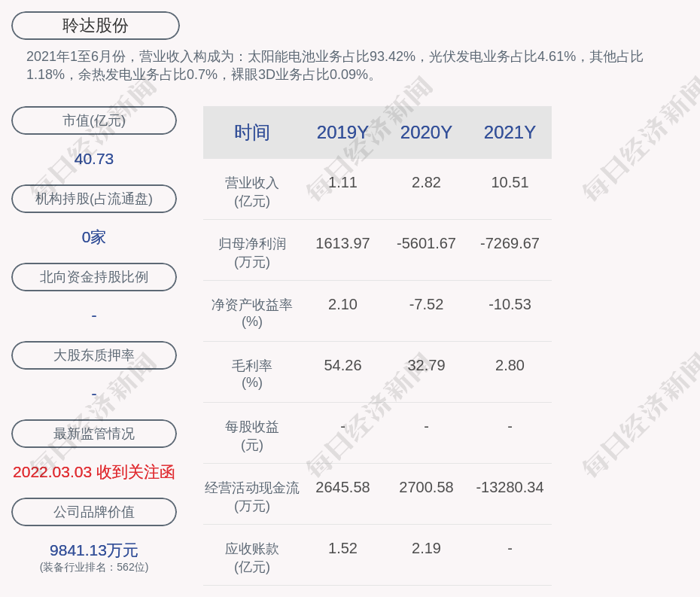700x597 pixels.
Task: Click the 2020Y column header
Action: (426, 132)
